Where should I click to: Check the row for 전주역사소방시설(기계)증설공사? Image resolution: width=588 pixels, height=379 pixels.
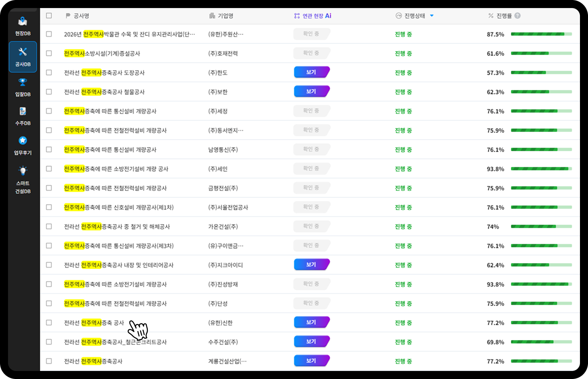(x=49, y=53)
